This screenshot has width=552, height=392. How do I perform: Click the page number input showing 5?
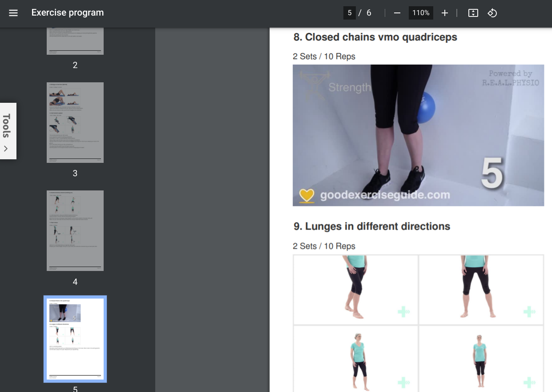[349, 13]
